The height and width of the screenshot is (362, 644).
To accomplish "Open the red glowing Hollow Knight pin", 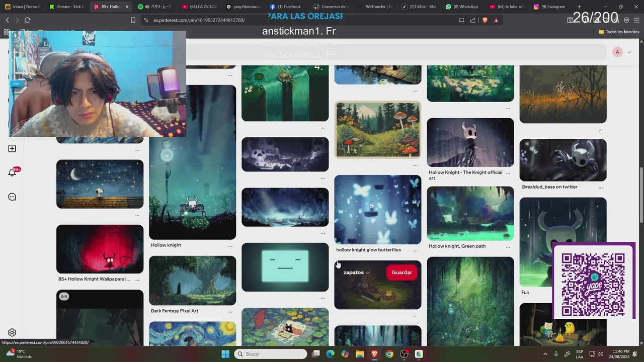I will tap(100, 249).
